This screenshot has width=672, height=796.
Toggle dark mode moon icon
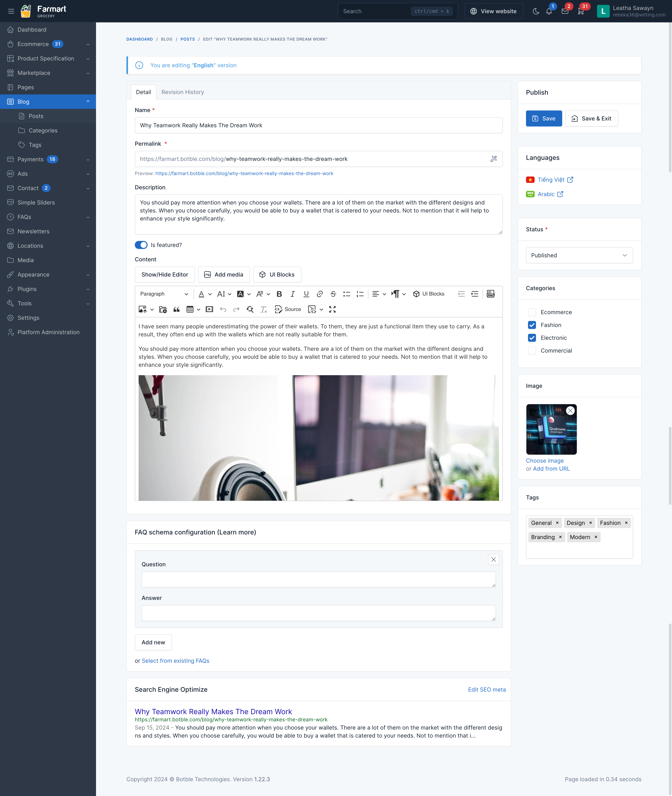click(x=536, y=11)
